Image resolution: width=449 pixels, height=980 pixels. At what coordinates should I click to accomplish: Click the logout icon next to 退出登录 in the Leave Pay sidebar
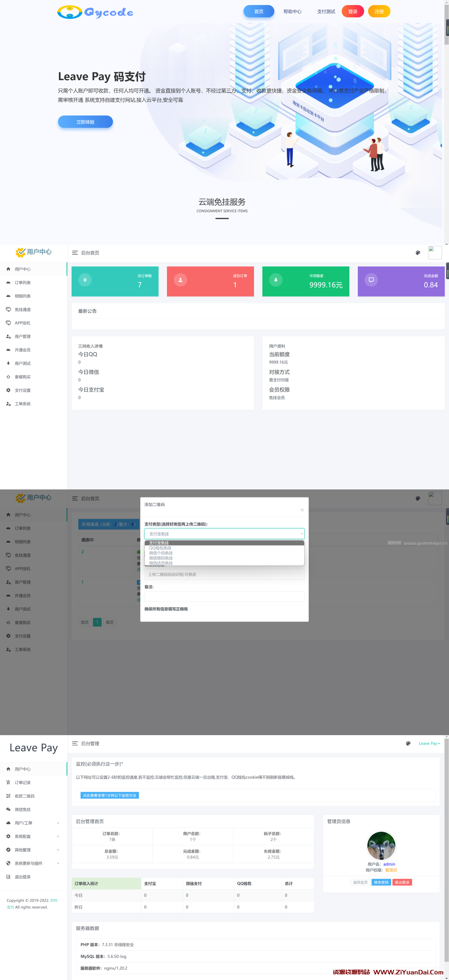click(8, 877)
